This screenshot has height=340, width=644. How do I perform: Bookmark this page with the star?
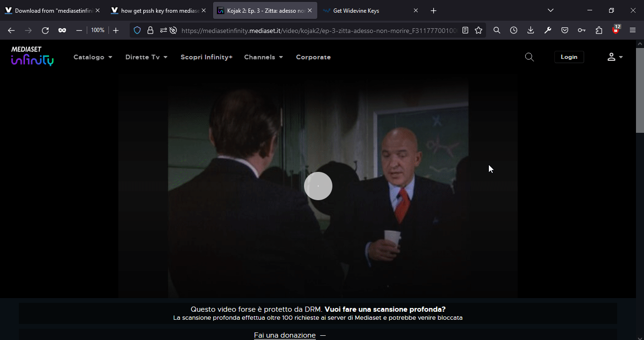click(479, 30)
